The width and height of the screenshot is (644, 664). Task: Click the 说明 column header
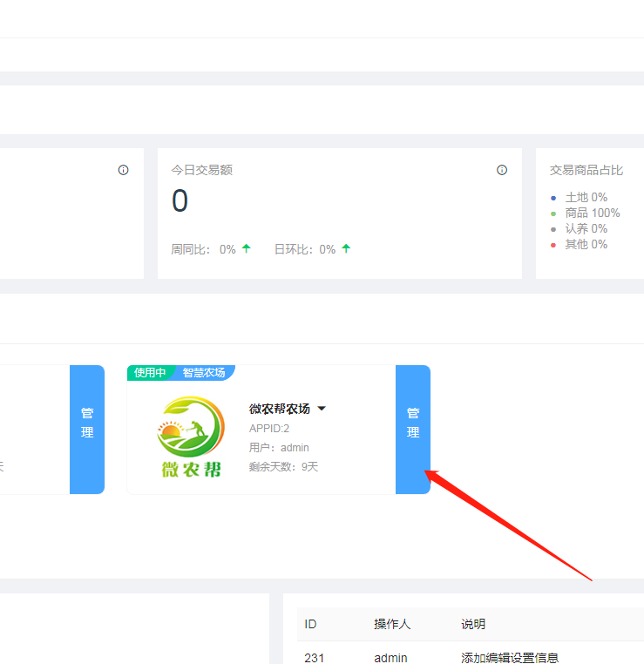(473, 624)
